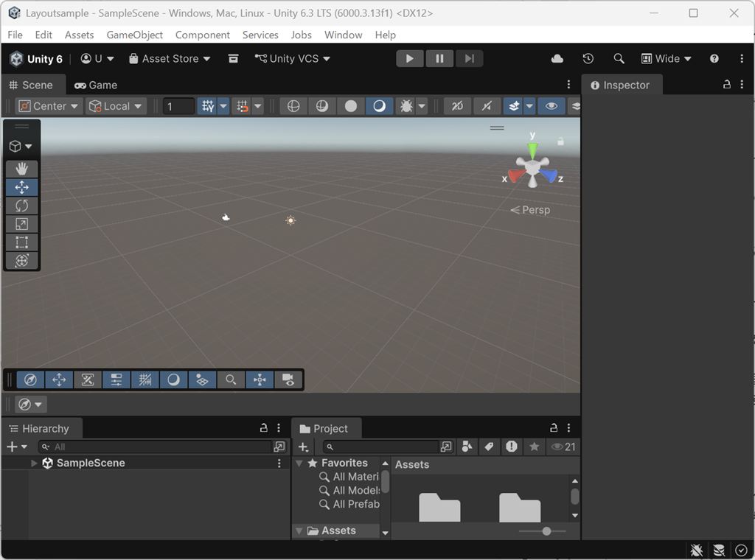Open the global Search
755x560 pixels.
point(619,58)
